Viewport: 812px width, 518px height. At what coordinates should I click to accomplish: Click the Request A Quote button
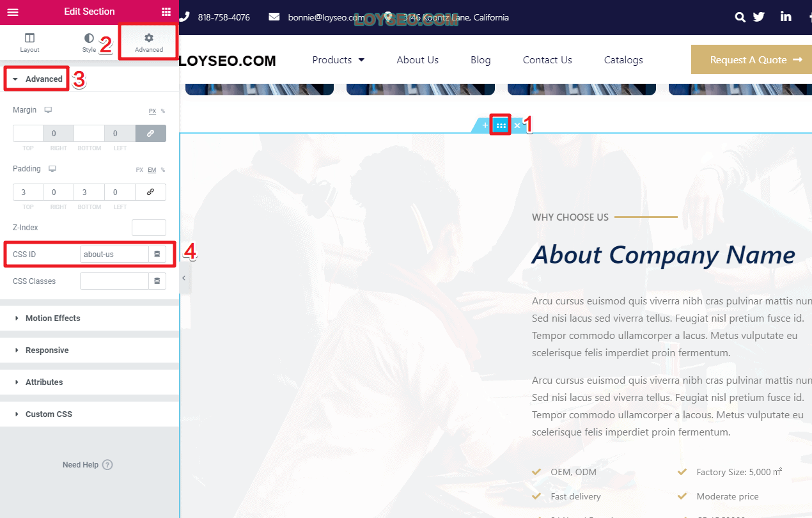coord(751,59)
